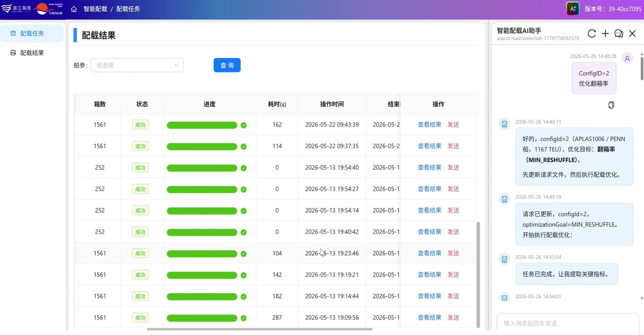View result for the 09:43:39 task
Image resolution: width=644 pixels, height=335 pixels.
pyautogui.click(x=429, y=124)
